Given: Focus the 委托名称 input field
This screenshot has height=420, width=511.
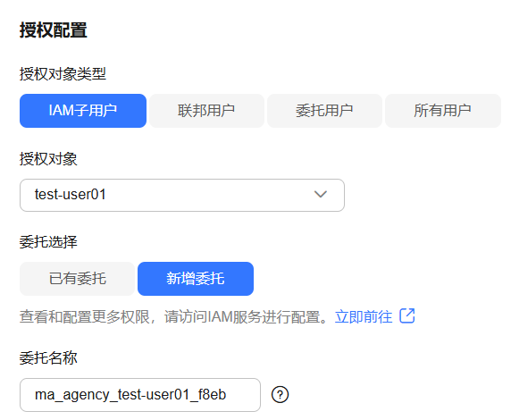Looking at the screenshot, I should pos(140,395).
